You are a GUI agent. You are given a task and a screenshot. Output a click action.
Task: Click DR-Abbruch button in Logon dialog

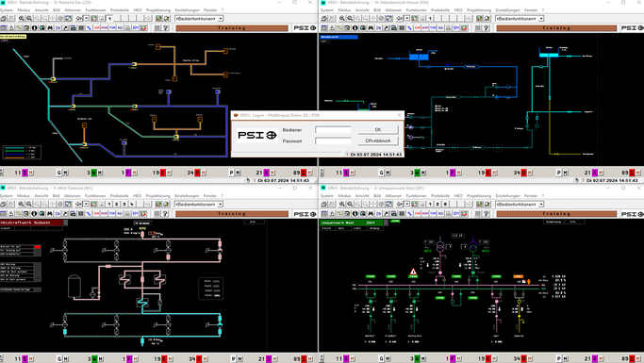point(378,140)
